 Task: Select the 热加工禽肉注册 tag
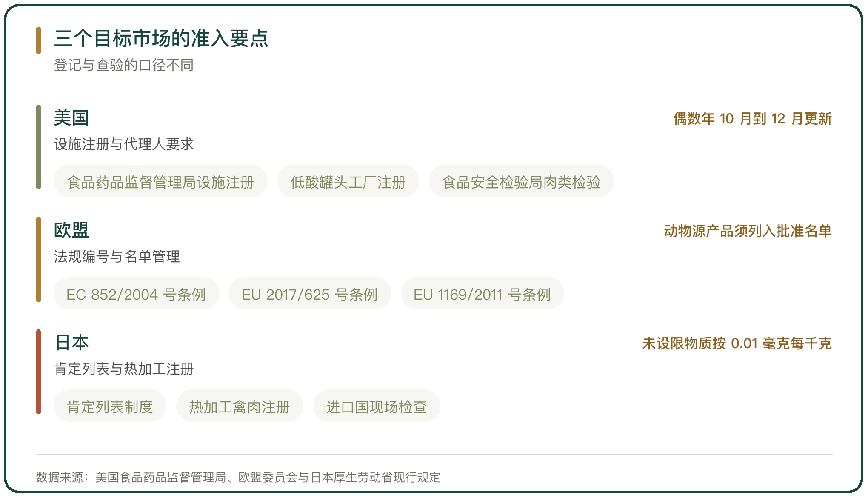pos(240,406)
